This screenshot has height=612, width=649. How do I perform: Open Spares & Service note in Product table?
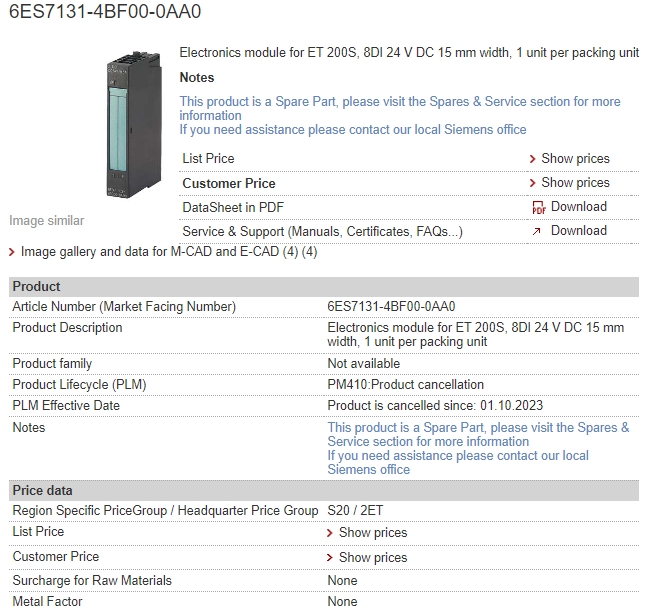[478, 434]
